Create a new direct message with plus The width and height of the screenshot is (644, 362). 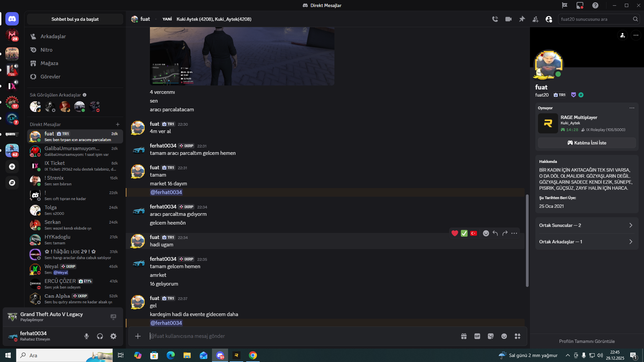[x=118, y=124]
